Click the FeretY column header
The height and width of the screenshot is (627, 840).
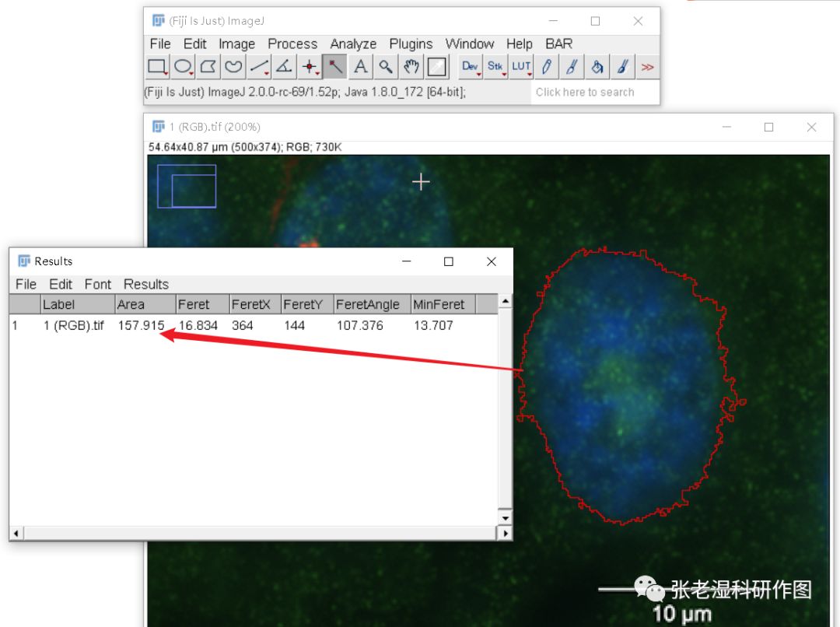coord(307,304)
